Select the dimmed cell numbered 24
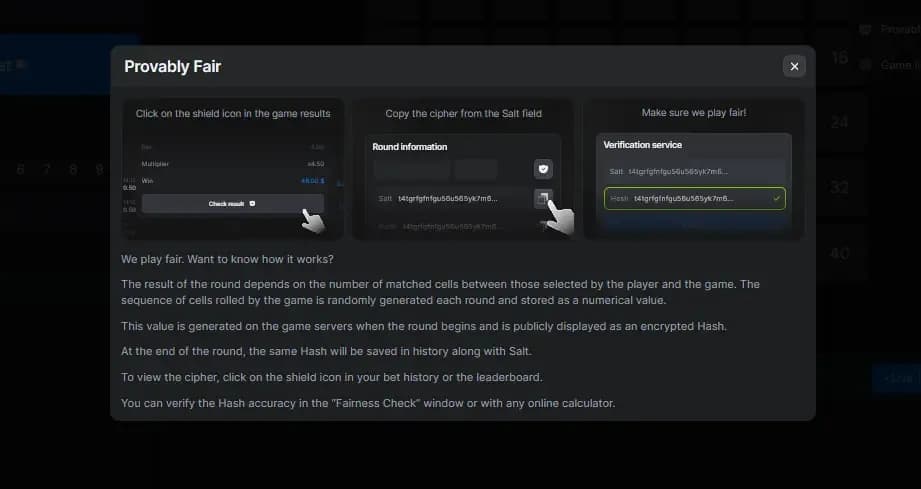 coord(839,122)
